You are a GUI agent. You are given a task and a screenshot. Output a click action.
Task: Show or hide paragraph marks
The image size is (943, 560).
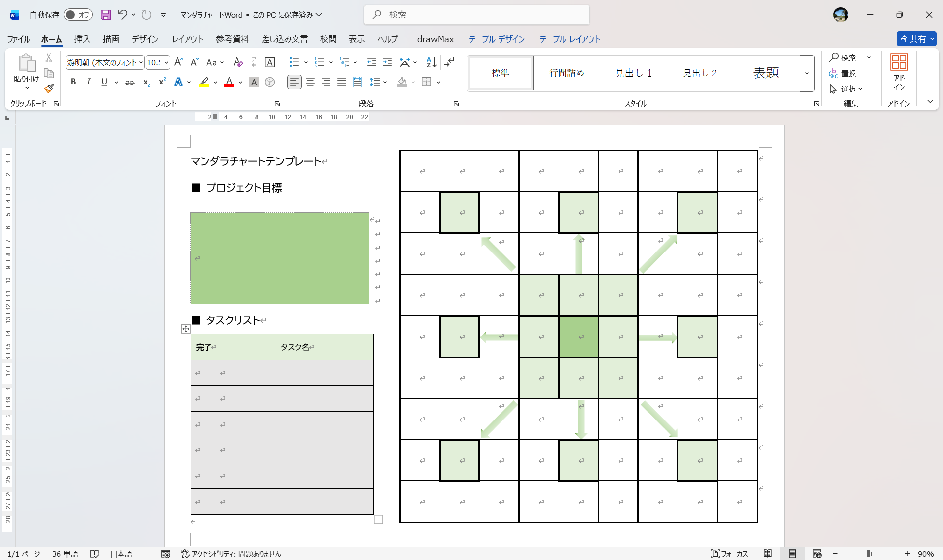tap(449, 62)
